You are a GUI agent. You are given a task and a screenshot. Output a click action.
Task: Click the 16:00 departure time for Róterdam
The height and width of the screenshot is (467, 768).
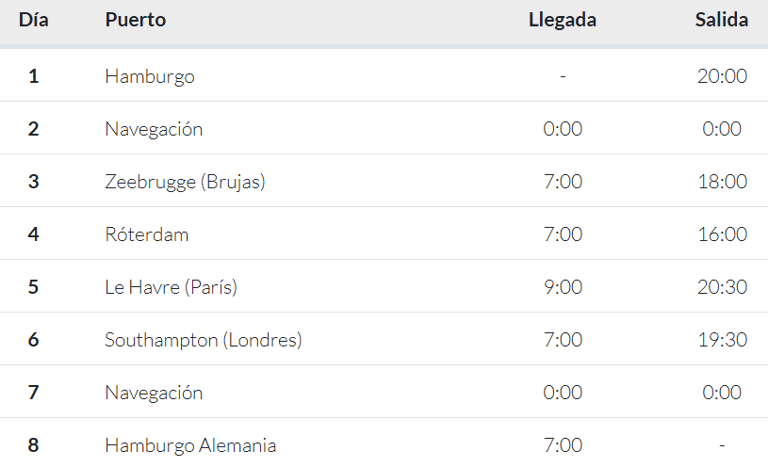point(722,234)
